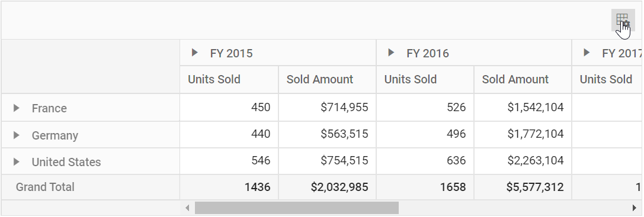Select Units Sold header under FY 2016
The width and height of the screenshot is (644, 217).
point(425,80)
